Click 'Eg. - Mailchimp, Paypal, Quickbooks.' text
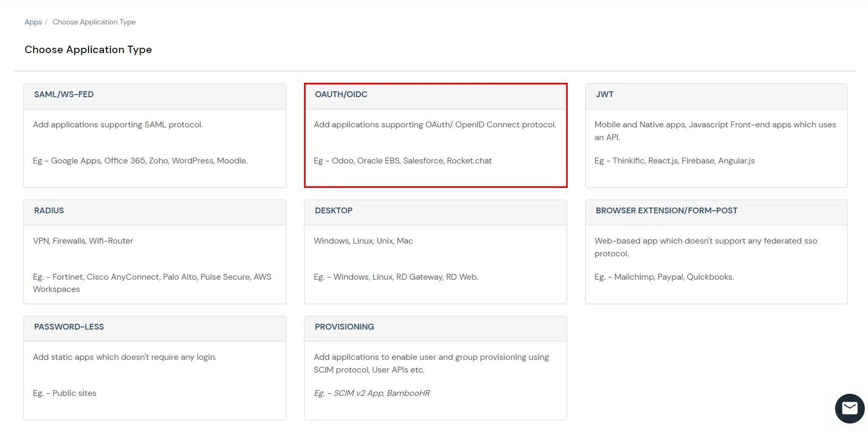868x432 pixels. coord(664,277)
